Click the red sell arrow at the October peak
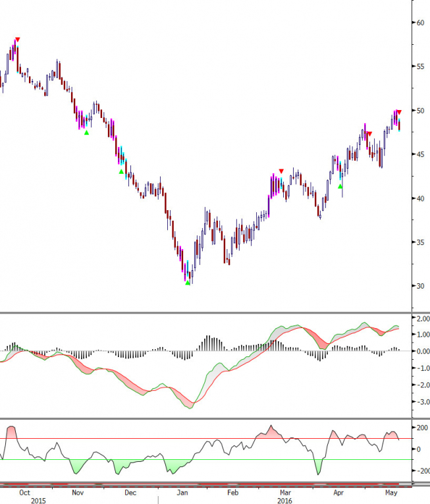This screenshot has height=504, width=430. (18, 40)
